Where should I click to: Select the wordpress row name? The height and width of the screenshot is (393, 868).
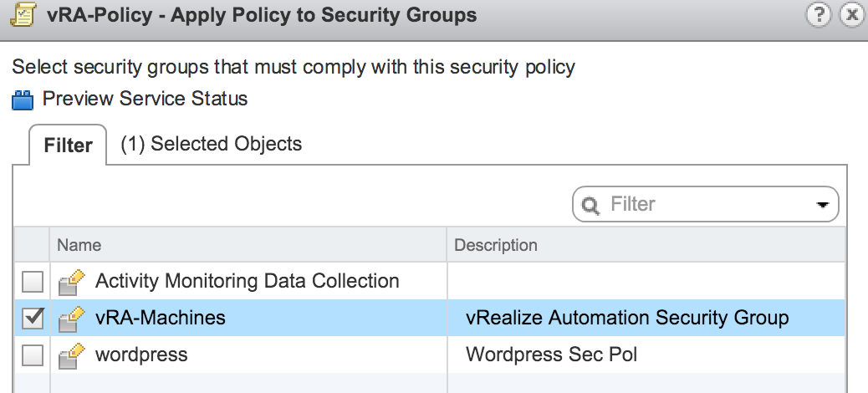pyautogui.click(x=141, y=355)
